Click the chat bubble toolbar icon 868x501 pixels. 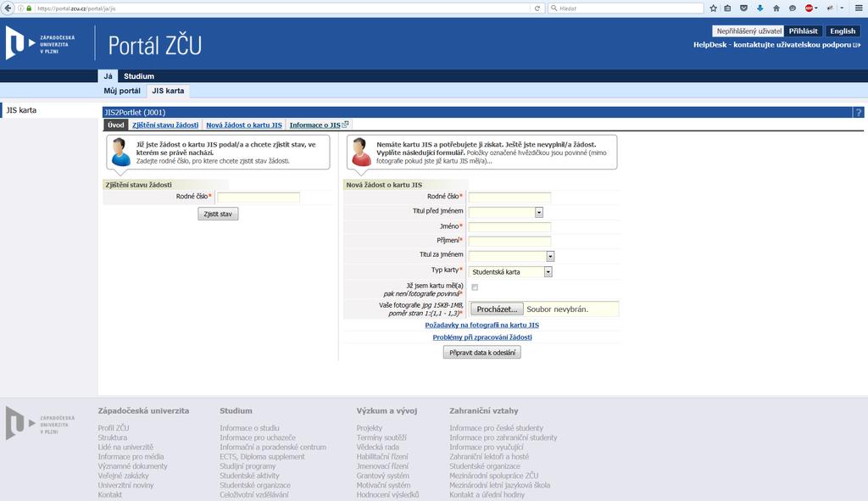[793, 8]
